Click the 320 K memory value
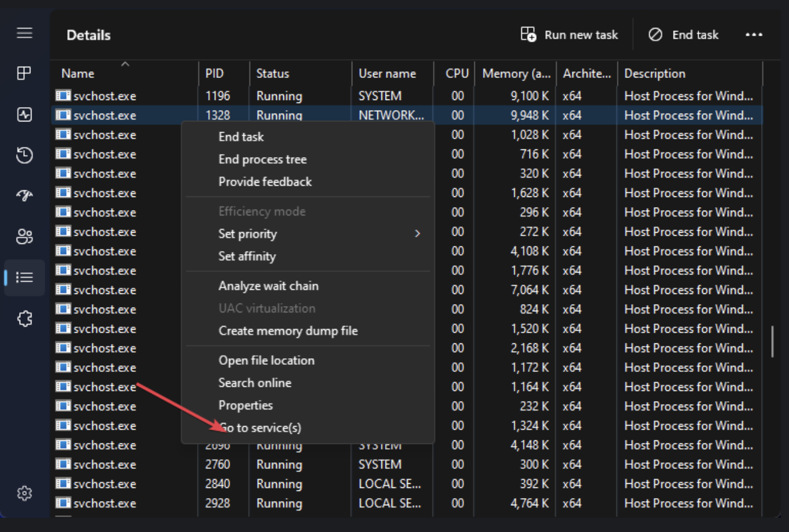Screen dimensions: 789x532 click(x=534, y=174)
